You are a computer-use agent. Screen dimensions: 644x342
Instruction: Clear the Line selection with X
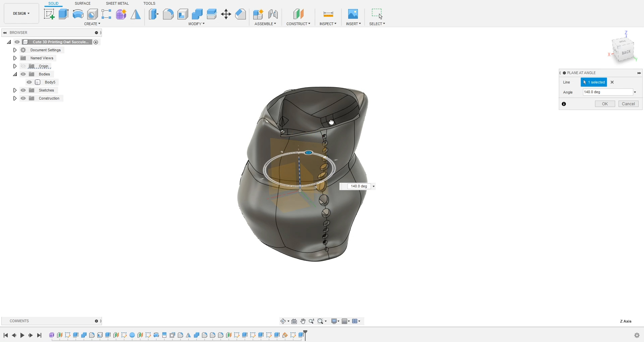[612, 82]
